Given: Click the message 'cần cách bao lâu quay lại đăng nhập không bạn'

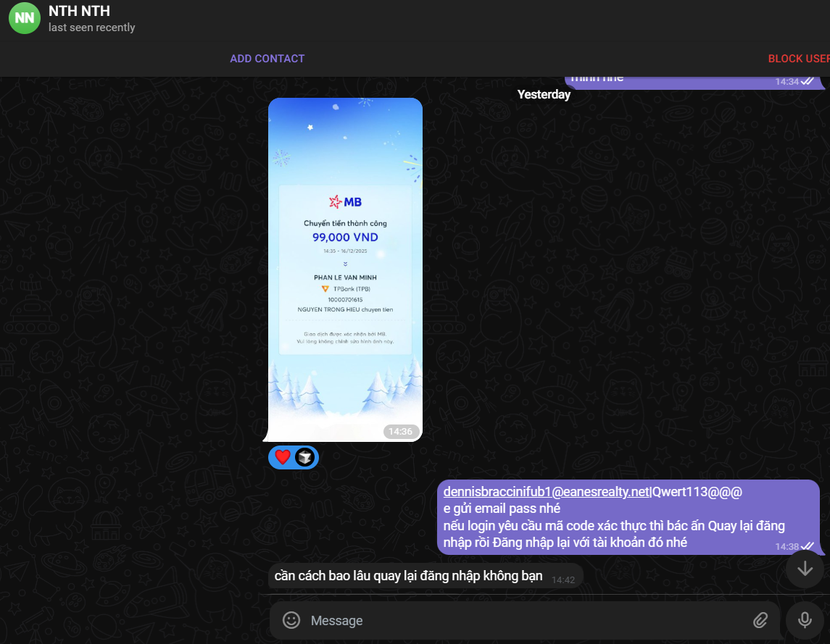Looking at the screenshot, I should point(408,576).
